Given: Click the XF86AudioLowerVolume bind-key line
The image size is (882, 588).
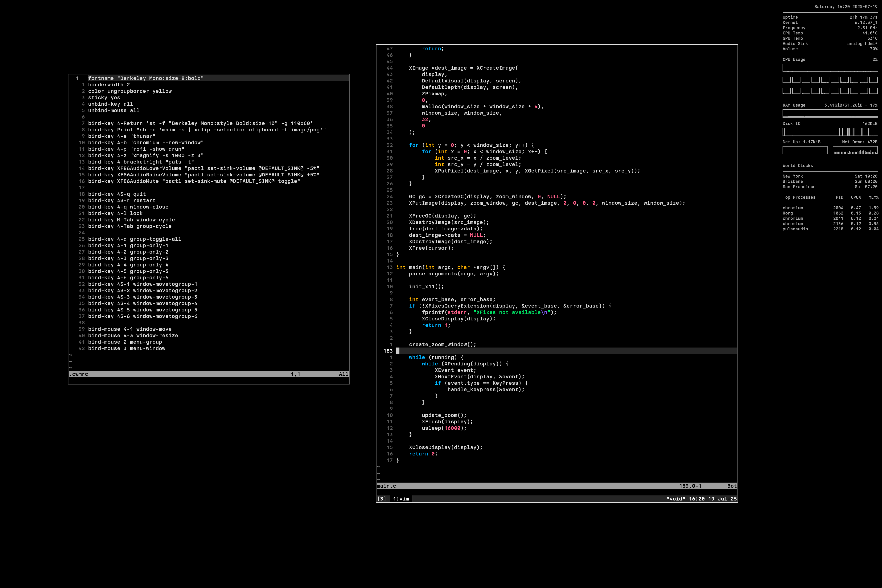Looking at the screenshot, I should point(204,168).
